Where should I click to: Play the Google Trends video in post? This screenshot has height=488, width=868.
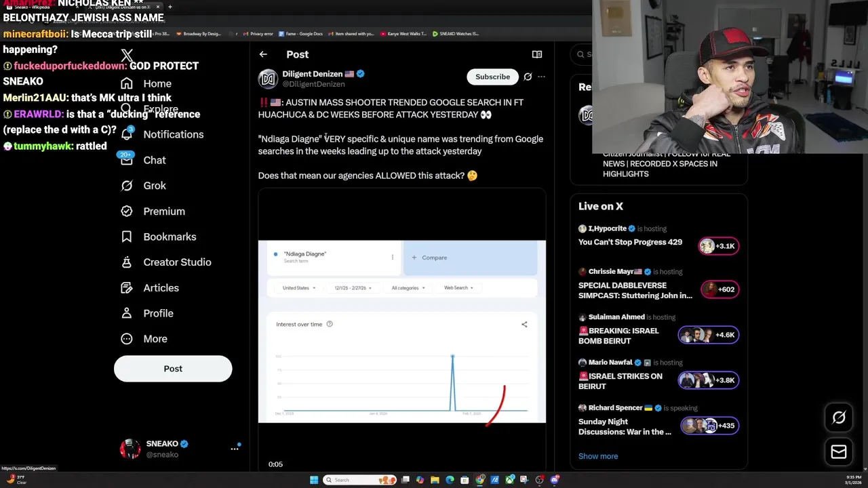401,331
